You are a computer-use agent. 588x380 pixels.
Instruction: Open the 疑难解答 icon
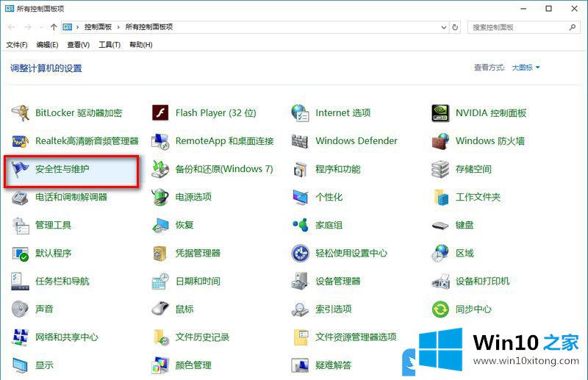tap(300, 365)
